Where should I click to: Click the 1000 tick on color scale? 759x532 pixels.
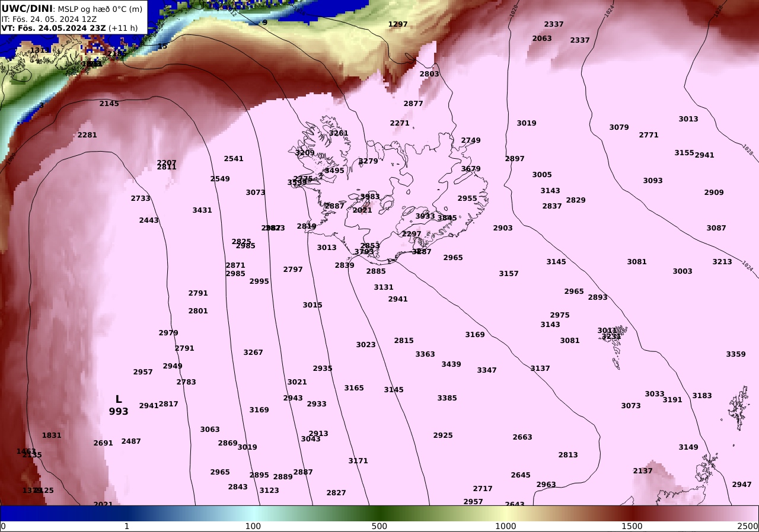[x=506, y=526]
